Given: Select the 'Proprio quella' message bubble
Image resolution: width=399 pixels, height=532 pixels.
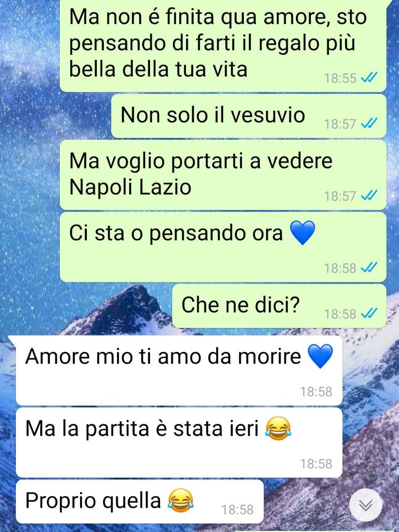Looking at the screenshot, I should (140, 502).
